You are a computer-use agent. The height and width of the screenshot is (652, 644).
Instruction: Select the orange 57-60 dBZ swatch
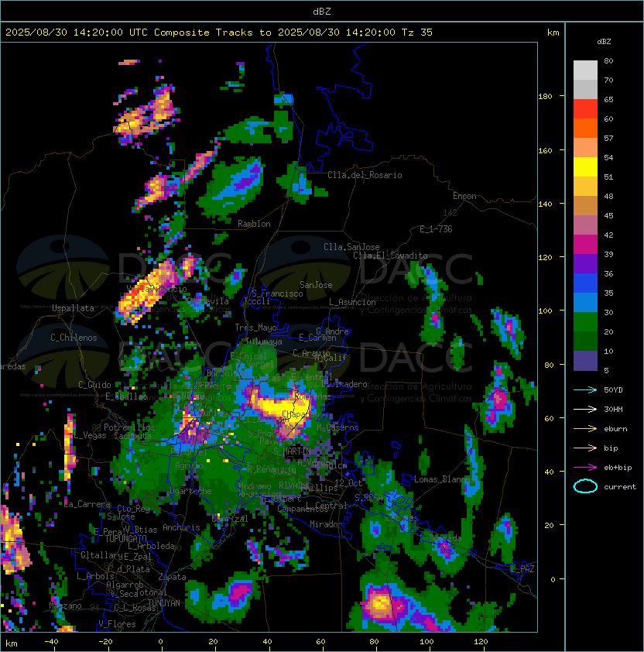point(585,128)
